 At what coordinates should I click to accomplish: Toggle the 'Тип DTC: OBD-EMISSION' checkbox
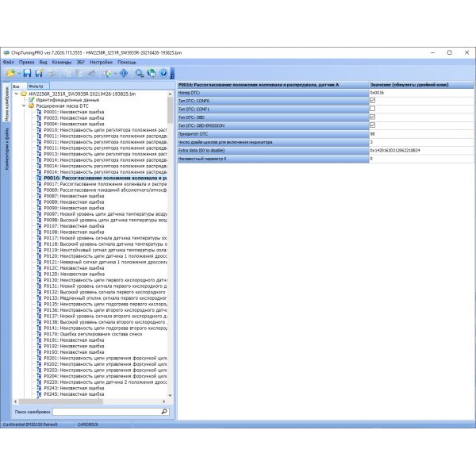[x=372, y=125]
